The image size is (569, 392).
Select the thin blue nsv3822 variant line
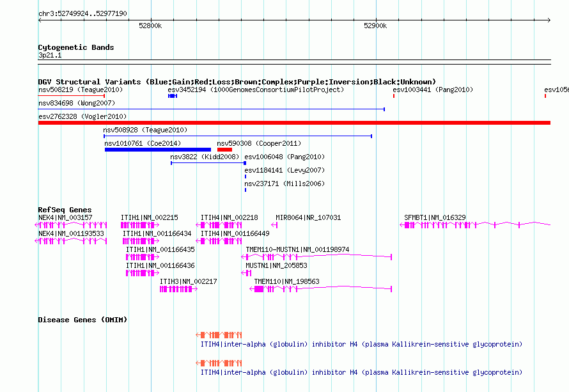[x=208, y=163]
